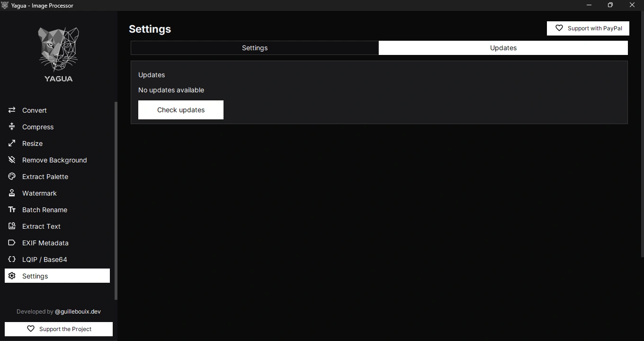Viewport: 644px width, 341px height.
Task: Minimize the Yagua window
Action: [589, 5]
